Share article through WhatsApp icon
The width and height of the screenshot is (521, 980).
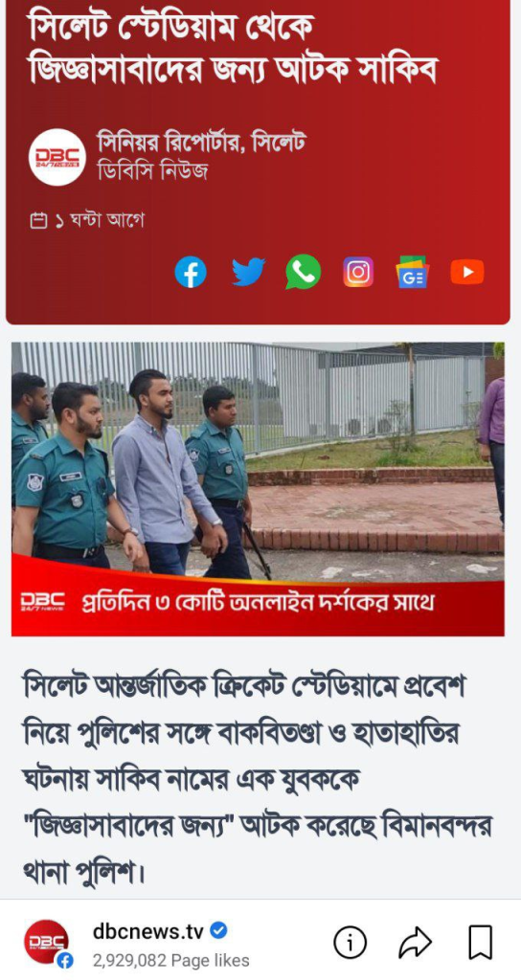pyautogui.click(x=304, y=272)
